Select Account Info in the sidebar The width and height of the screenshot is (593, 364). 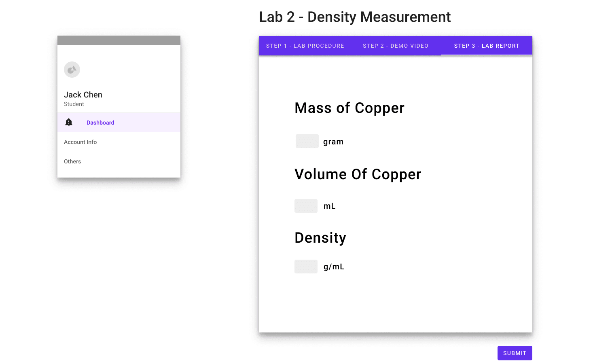(80, 142)
